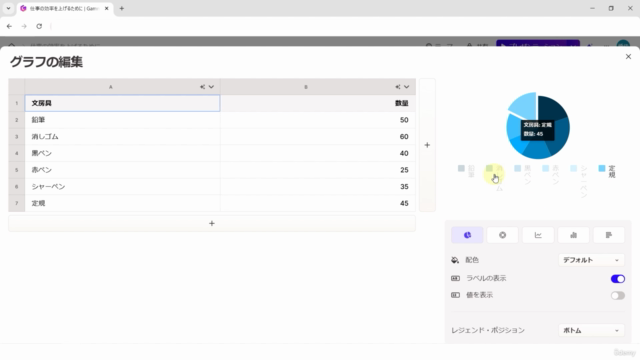The image size is (640, 360).
Task: Select the 鉛筆 cell
Action: [x=122, y=120]
